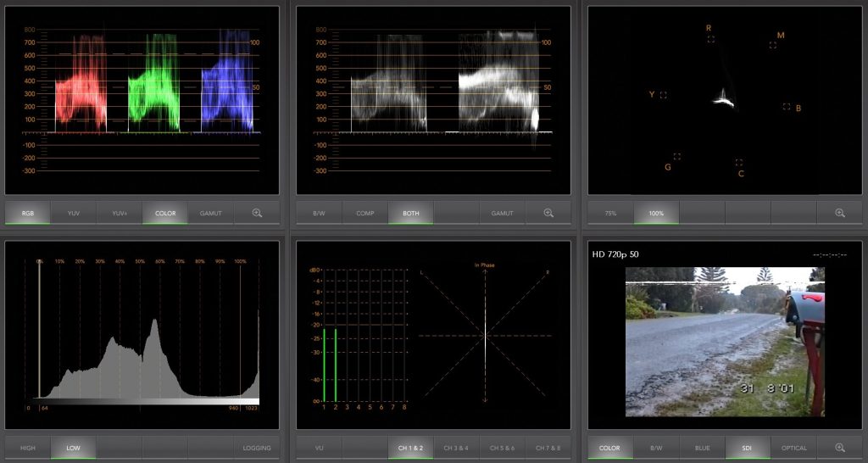Click the M target on the vectorscope
The height and width of the screenshot is (463, 868).
[x=773, y=45]
